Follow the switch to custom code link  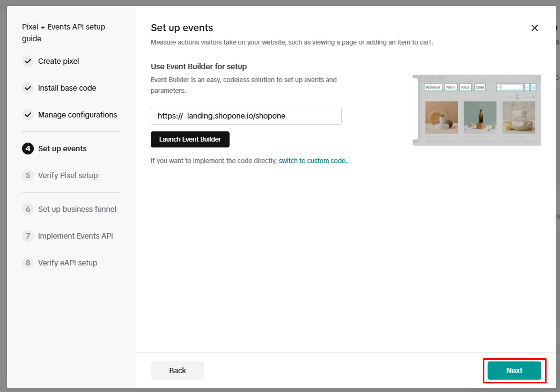(312, 160)
